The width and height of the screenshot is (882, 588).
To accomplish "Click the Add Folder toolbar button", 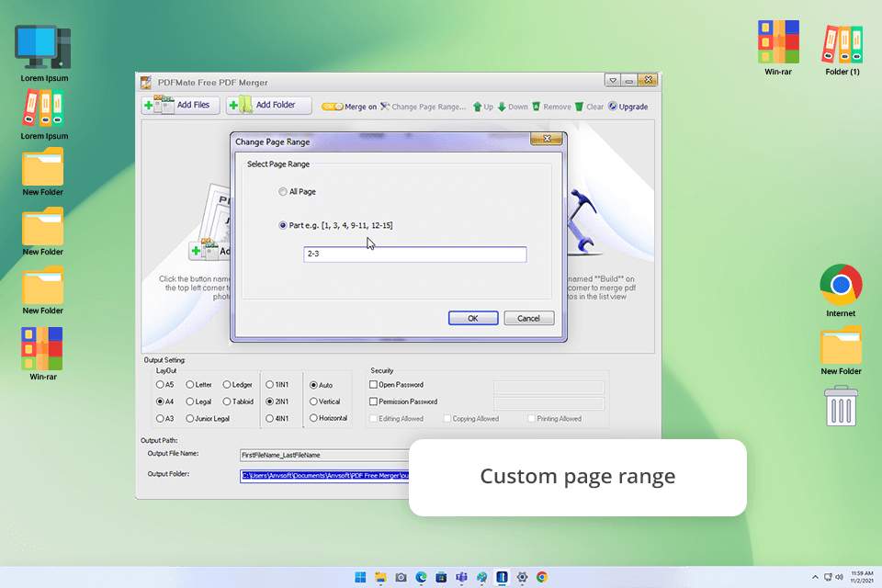I will pyautogui.click(x=268, y=106).
